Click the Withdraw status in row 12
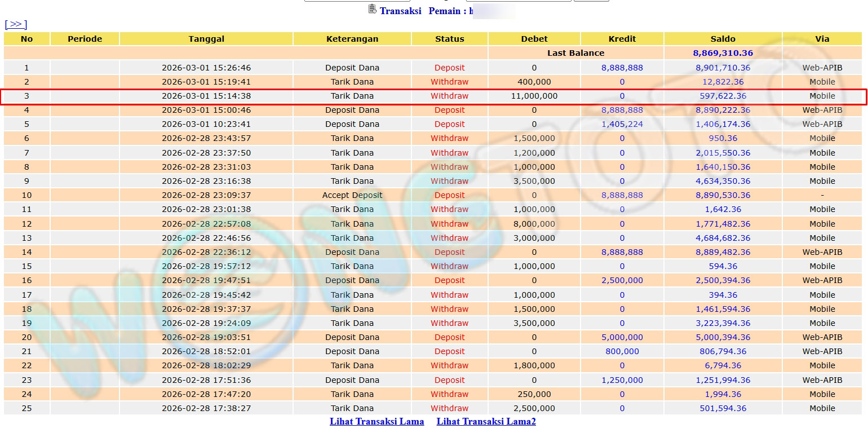The width and height of the screenshot is (868, 437). click(449, 224)
